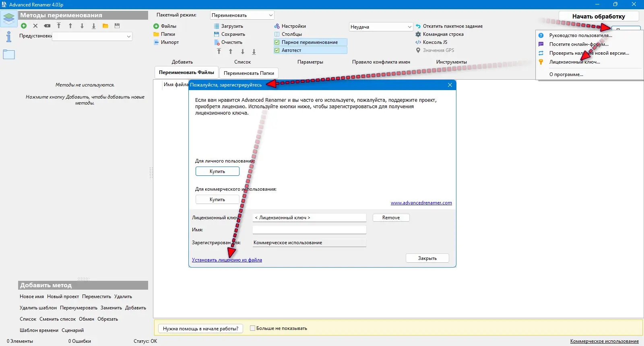The height and width of the screenshot is (346, 644).
Task: Load list with Загрузить
Action: [229, 26]
